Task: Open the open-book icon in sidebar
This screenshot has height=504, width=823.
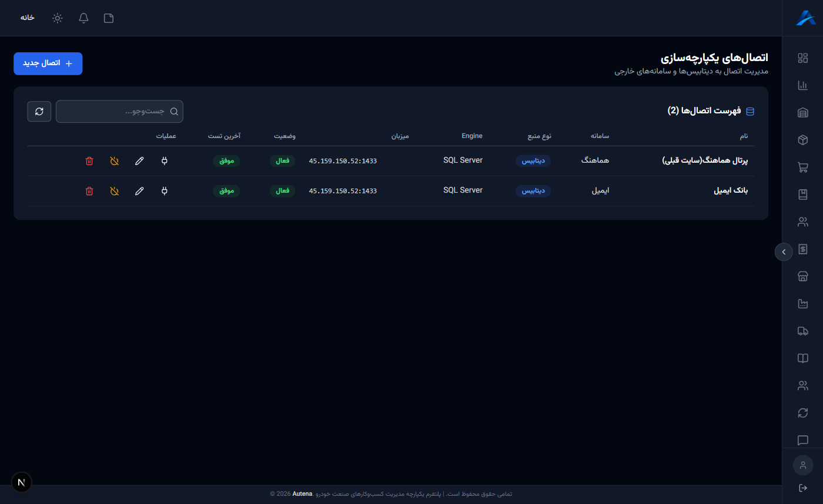Action: coord(802,358)
